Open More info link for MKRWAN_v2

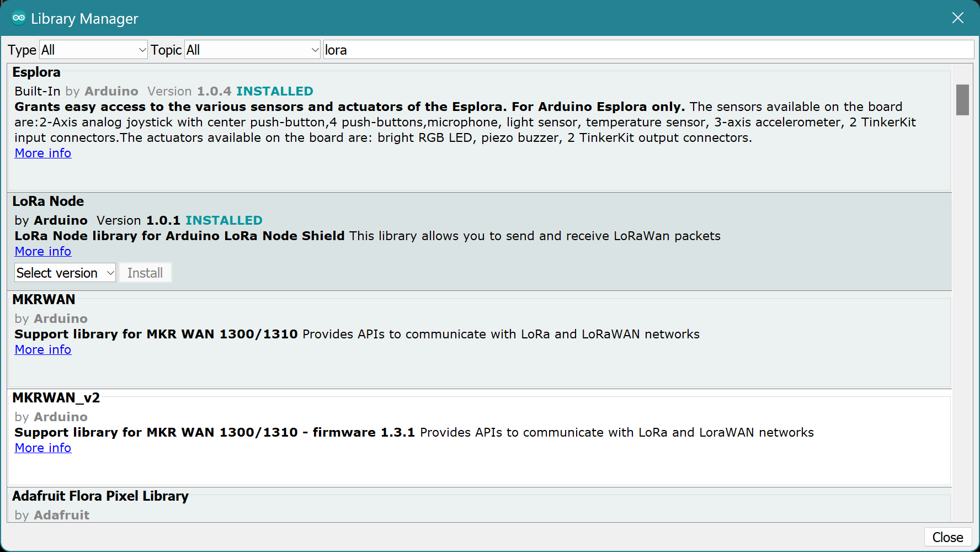coord(43,448)
